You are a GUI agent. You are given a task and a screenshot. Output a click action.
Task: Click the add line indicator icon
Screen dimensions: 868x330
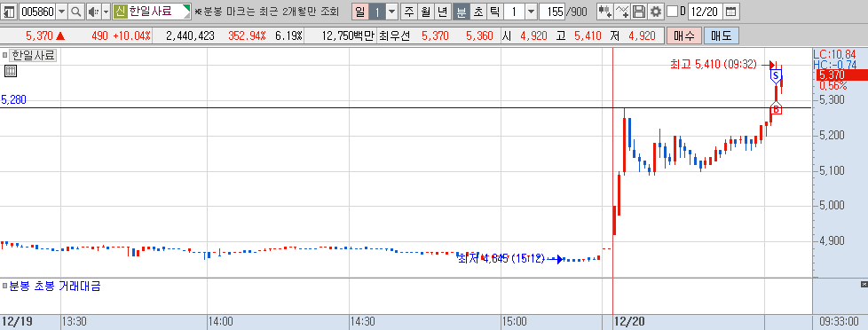pos(622,11)
